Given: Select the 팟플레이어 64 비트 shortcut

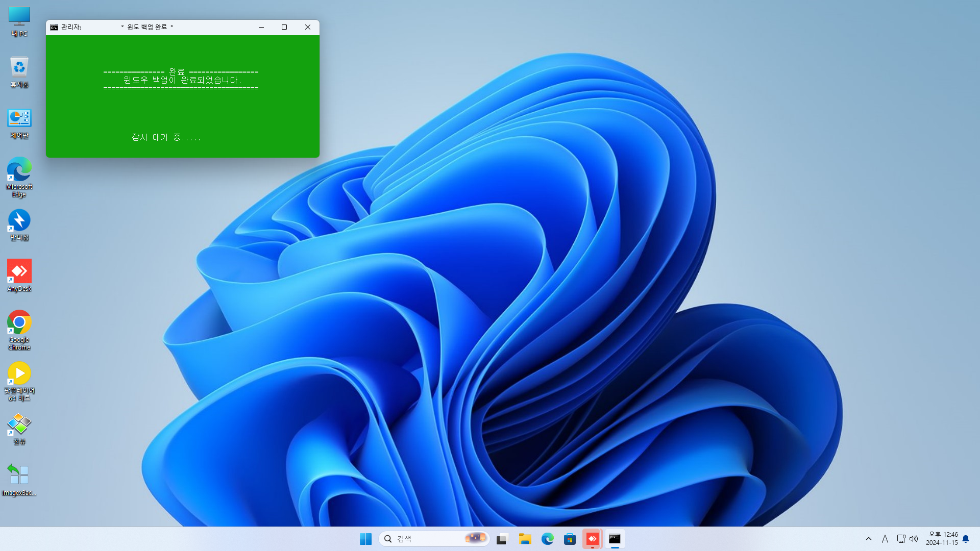Looking at the screenshot, I should click(19, 381).
